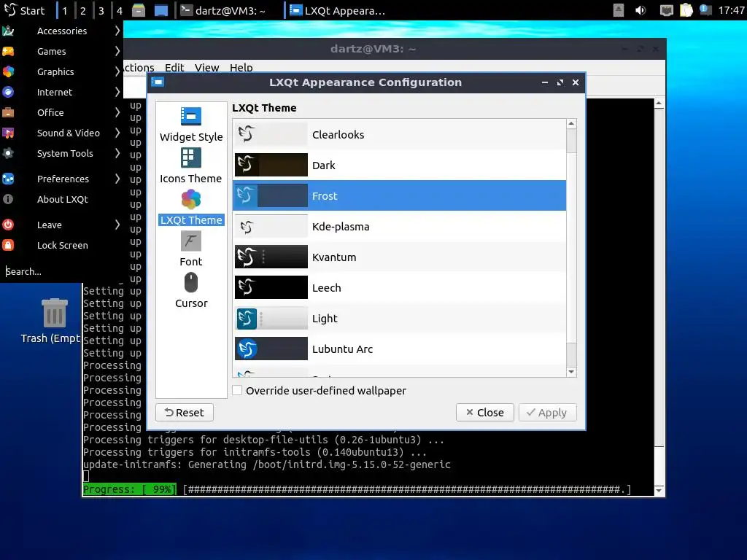This screenshot has height=560, width=747.
Task: Switch to dartz@VM3 terminal taskbar entry
Action: tap(228, 10)
